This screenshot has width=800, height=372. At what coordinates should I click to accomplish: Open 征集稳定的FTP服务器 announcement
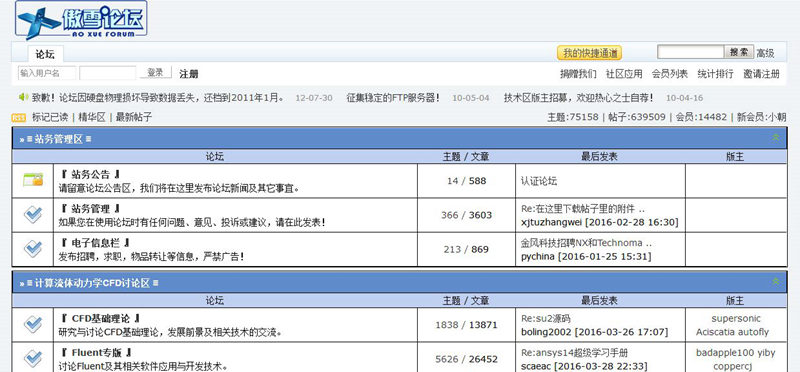click(393, 97)
